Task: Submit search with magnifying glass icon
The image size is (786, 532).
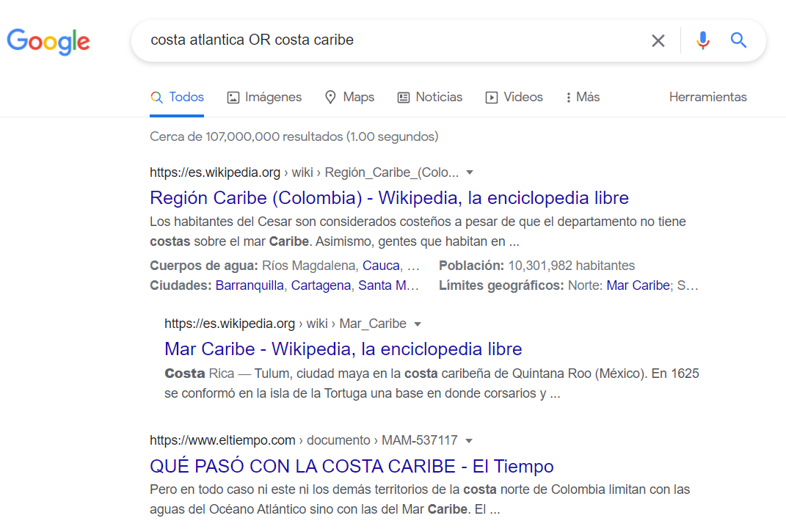Action: pos(738,40)
